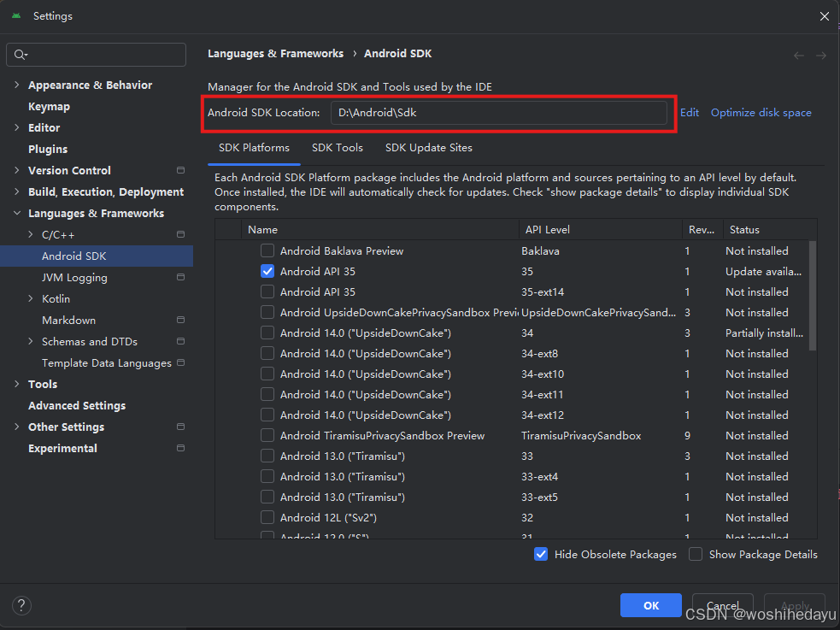Focus the settings search box
The image size is (840, 630).
(x=96, y=55)
